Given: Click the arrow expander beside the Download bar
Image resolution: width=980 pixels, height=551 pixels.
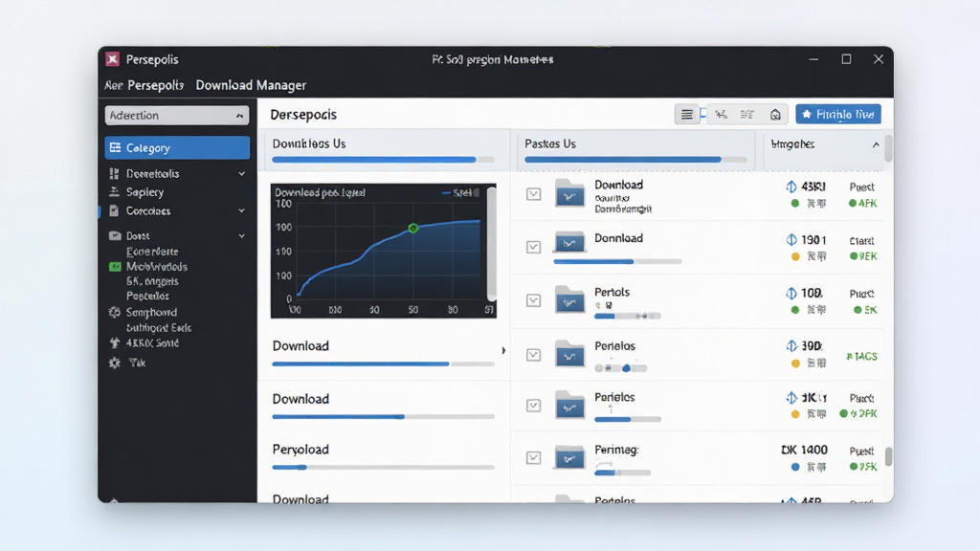Looking at the screenshot, I should [503, 350].
